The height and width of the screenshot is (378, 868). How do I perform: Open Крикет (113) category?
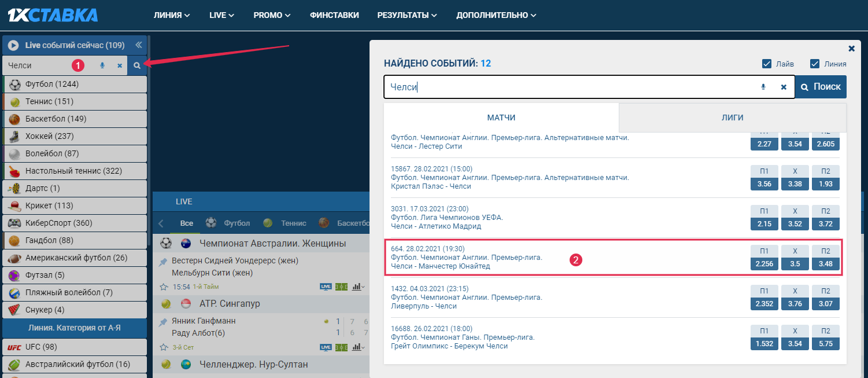point(75,205)
